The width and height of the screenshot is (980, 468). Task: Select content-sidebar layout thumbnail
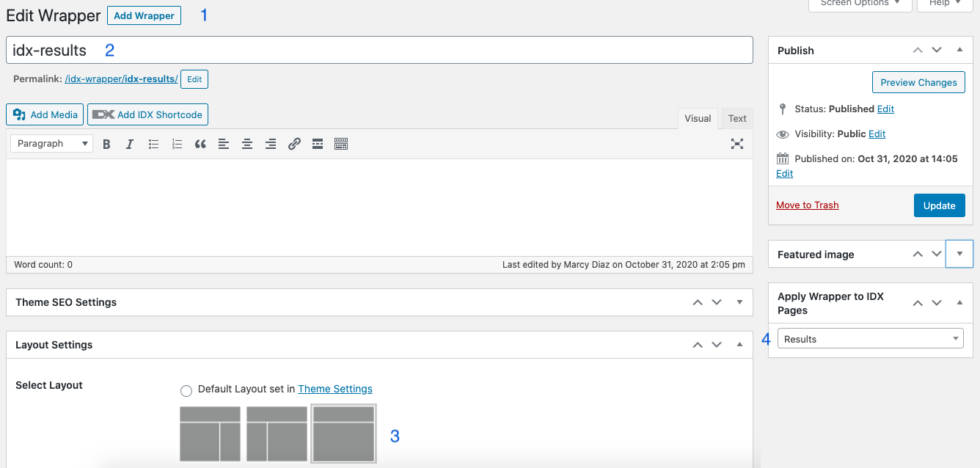pos(211,434)
